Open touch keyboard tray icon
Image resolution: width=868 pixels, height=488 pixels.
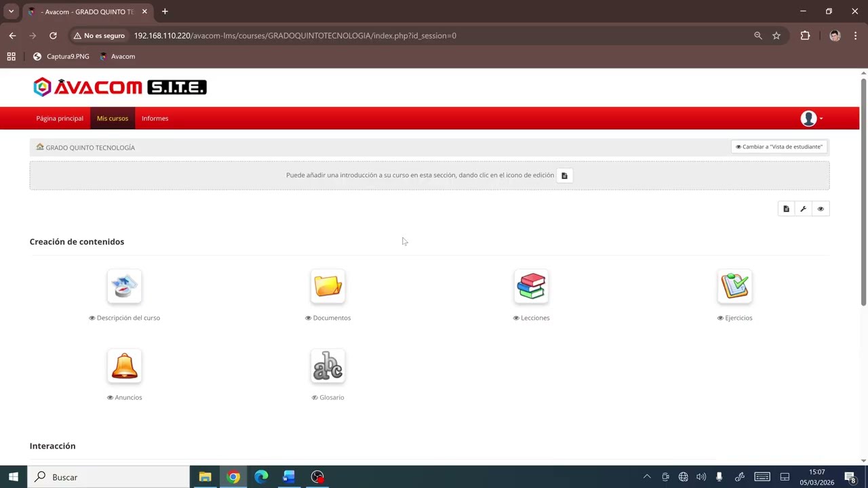762,477
